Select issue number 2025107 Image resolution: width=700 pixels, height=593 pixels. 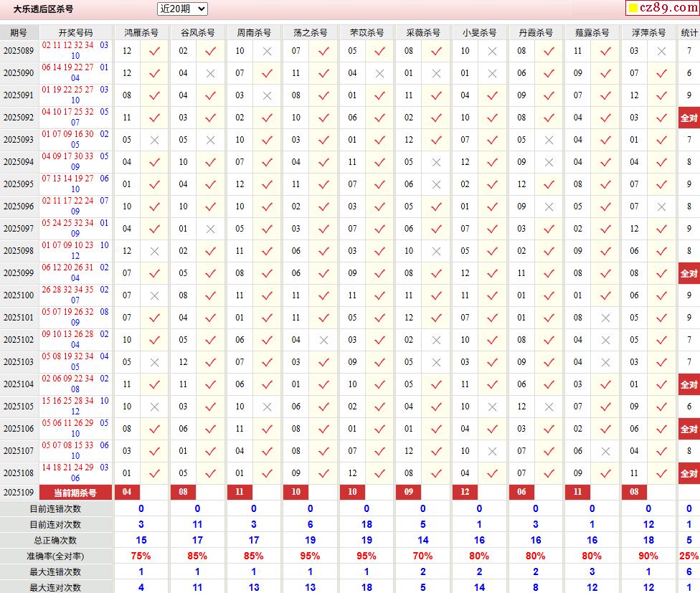tap(19, 451)
